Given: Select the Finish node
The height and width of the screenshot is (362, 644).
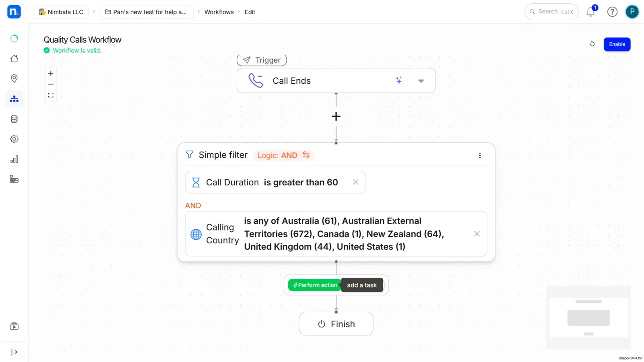Looking at the screenshot, I should 336,324.
